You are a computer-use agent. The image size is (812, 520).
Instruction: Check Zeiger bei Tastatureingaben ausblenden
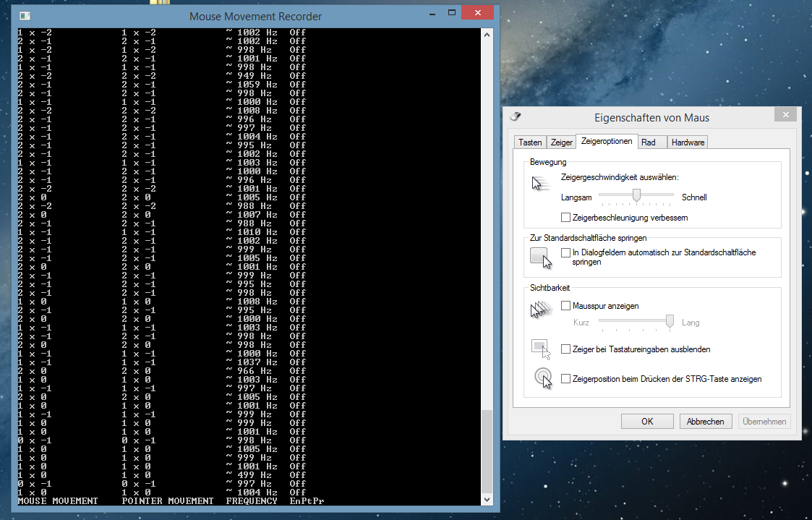(x=565, y=349)
